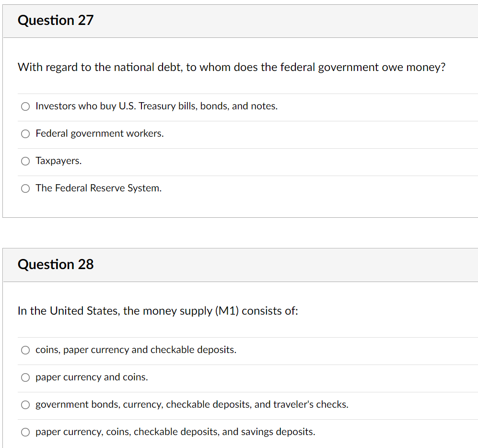Click the 'Taxpayers' answer label

point(58,161)
